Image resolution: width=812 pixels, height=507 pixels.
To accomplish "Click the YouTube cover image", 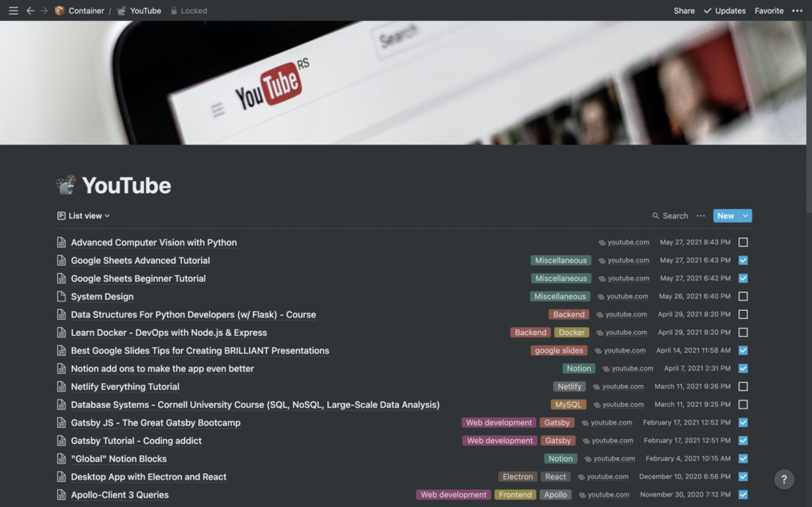I will [x=403, y=83].
